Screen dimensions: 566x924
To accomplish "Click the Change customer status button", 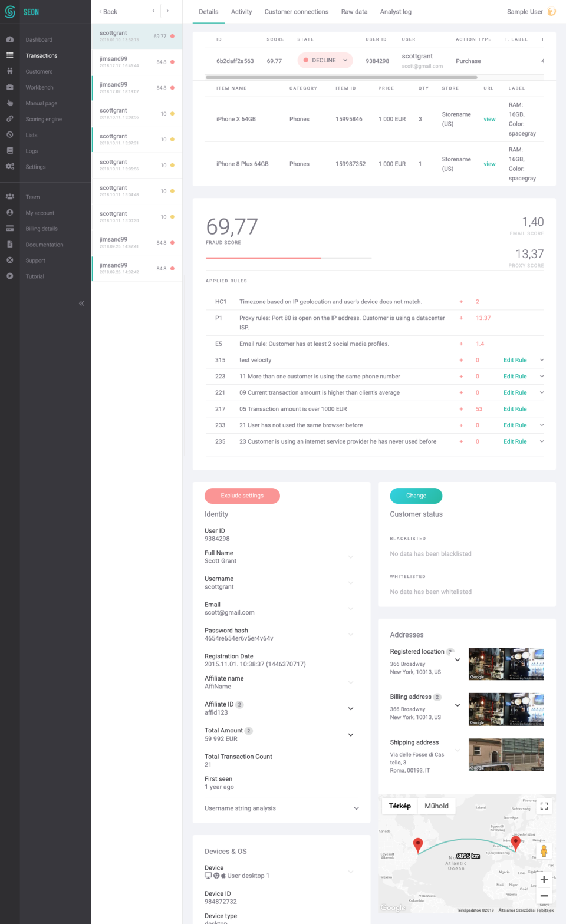I will pyautogui.click(x=416, y=496).
